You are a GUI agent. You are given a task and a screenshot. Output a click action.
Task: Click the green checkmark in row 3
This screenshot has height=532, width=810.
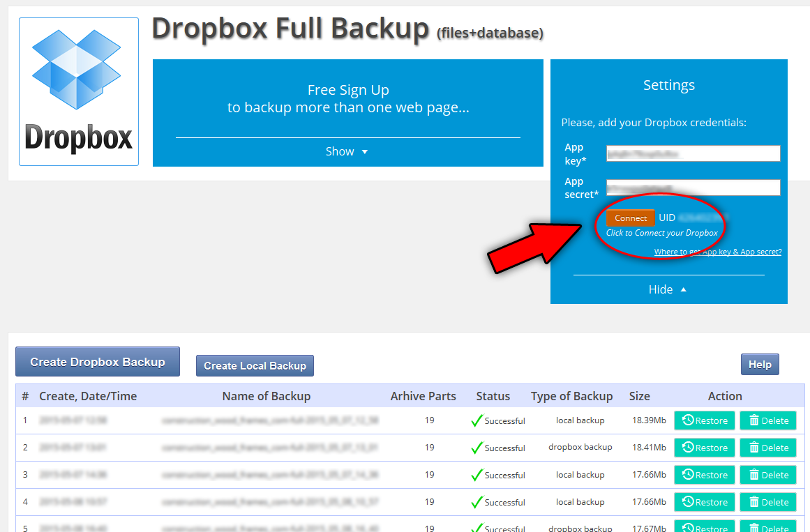tap(477, 475)
